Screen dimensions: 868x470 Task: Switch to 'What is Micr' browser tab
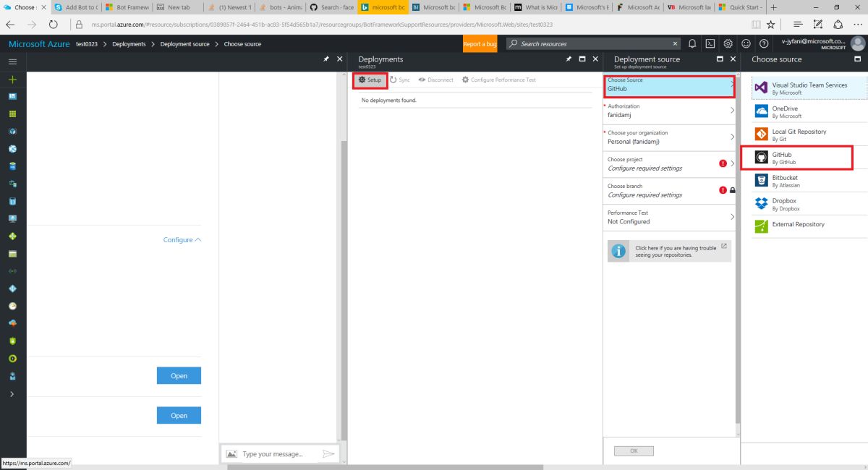click(535, 7)
